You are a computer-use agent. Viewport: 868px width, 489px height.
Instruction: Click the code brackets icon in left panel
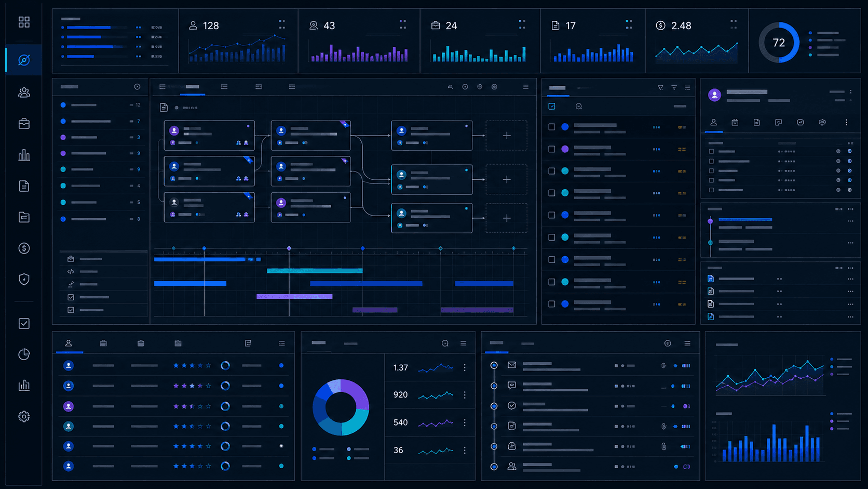point(71,271)
